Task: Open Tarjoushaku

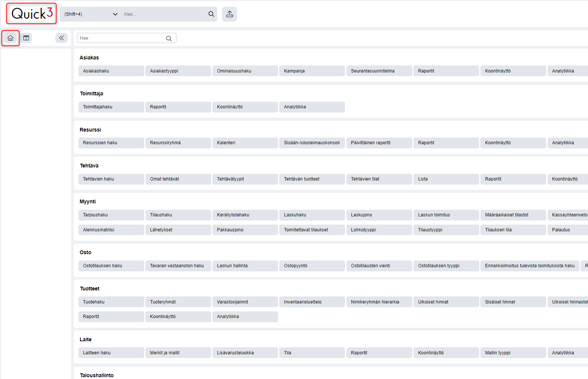Action: (x=111, y=215)
